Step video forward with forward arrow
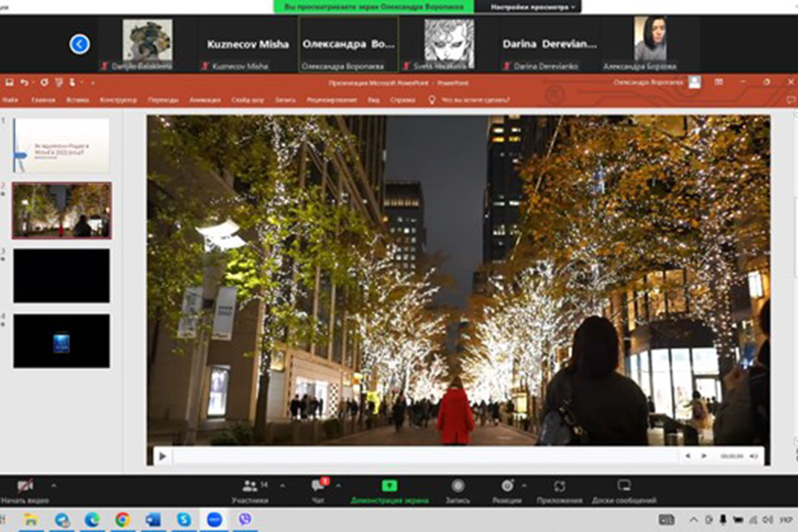 tap(704, 456)
